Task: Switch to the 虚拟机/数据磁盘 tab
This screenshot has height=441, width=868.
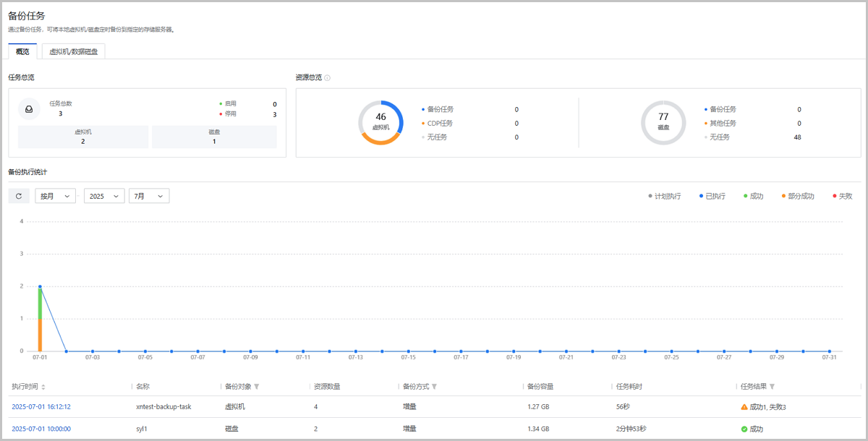Action: [x=73, y=51]
